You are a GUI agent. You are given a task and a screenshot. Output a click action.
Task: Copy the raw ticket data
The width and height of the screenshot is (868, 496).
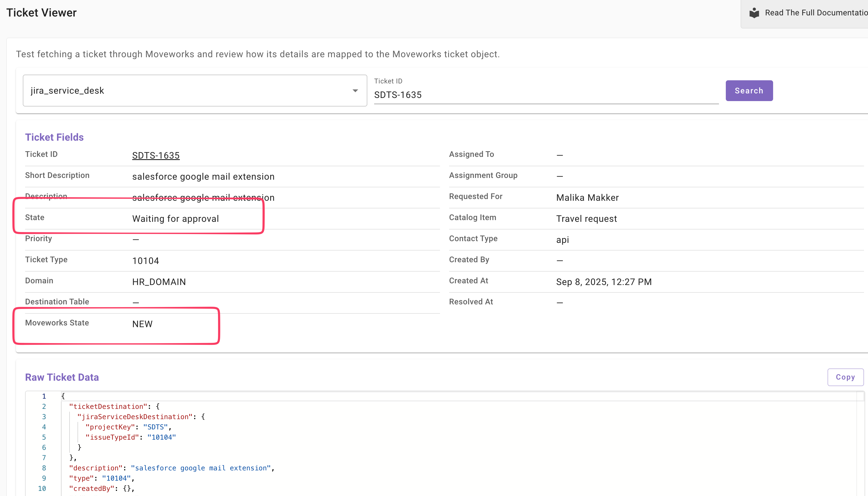(845, 377)
